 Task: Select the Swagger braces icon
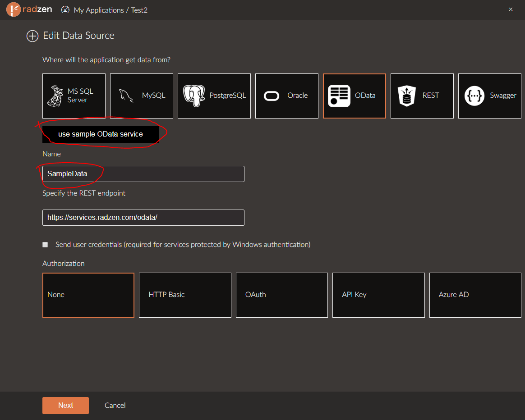pyautogui.click(x=474, y=96)
